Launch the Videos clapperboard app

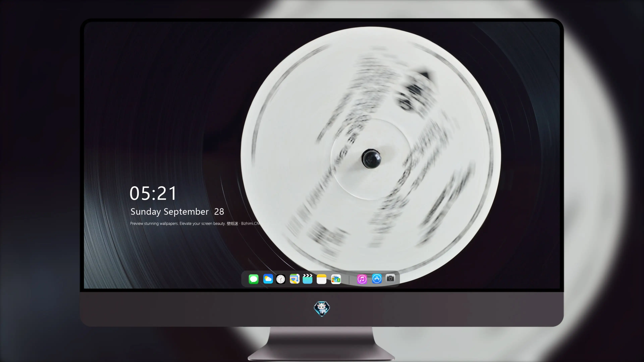[x=308, y=279]
